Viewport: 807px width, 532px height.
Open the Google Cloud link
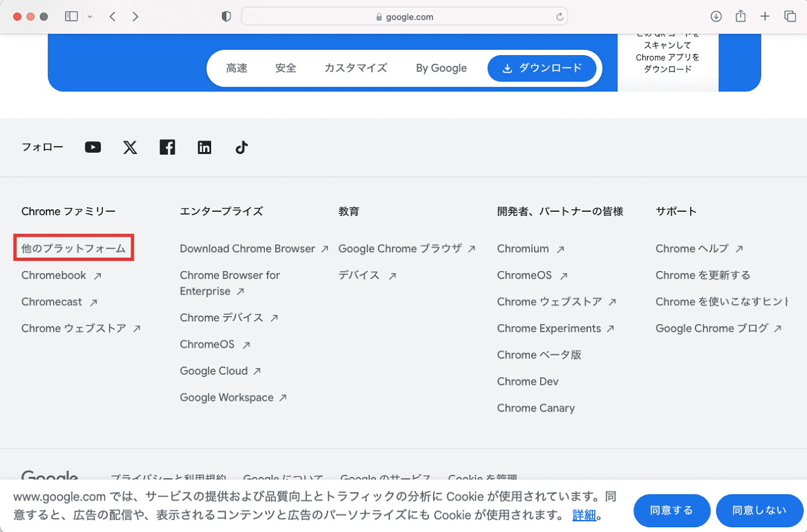pyautogui.click(x=221, y=371)
